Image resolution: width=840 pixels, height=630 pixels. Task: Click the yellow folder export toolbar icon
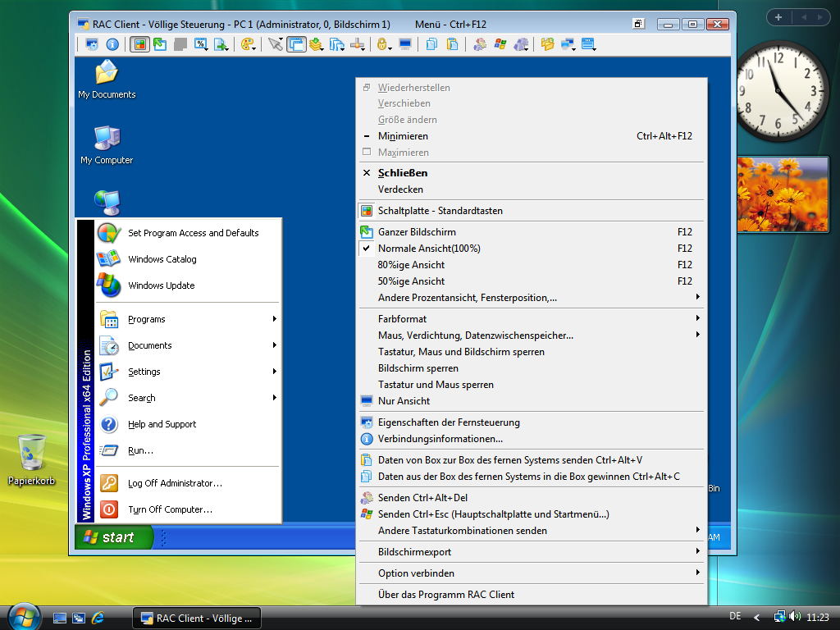tap(547, 44)
